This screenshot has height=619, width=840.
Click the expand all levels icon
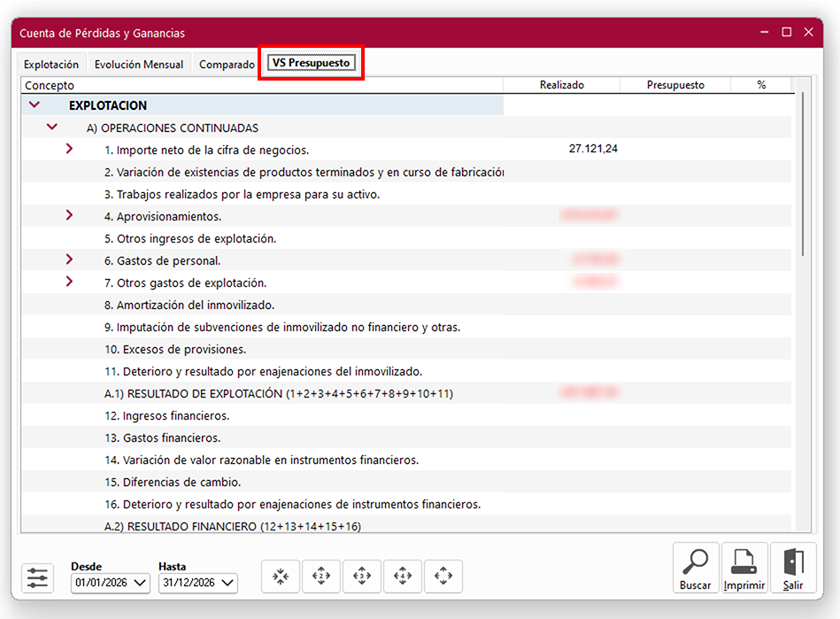[443, 576]
